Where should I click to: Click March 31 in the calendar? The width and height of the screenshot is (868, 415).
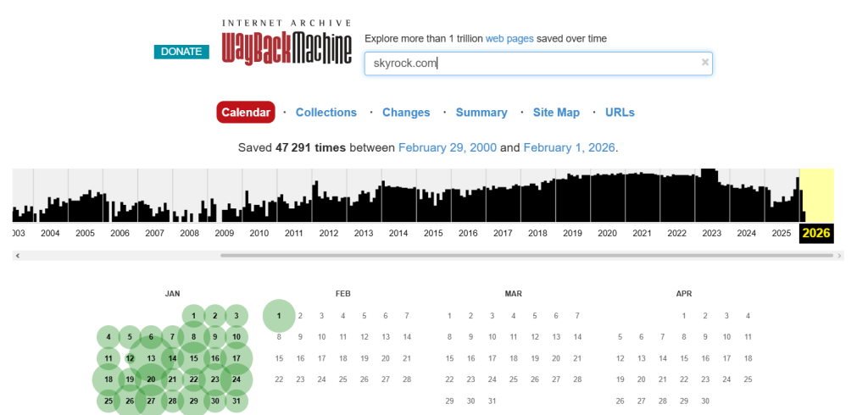[x=492, y=401]
